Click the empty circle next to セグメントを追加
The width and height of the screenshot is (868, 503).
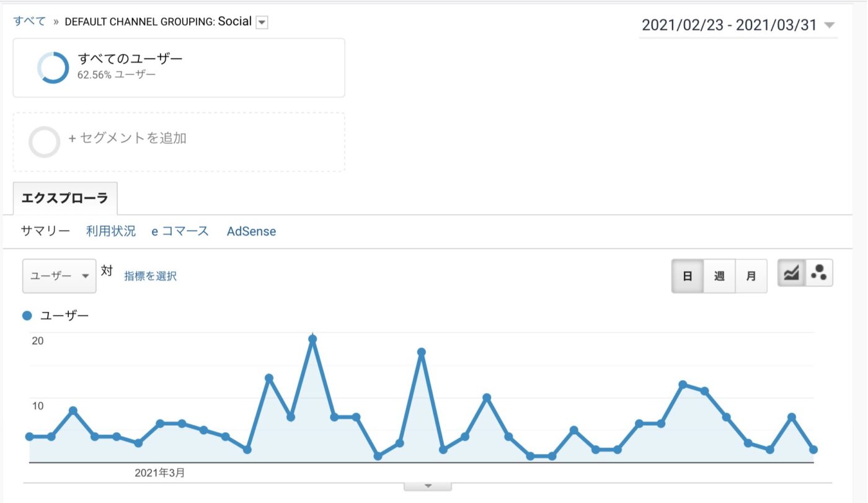pyautogui.click(x=45, y=142)
